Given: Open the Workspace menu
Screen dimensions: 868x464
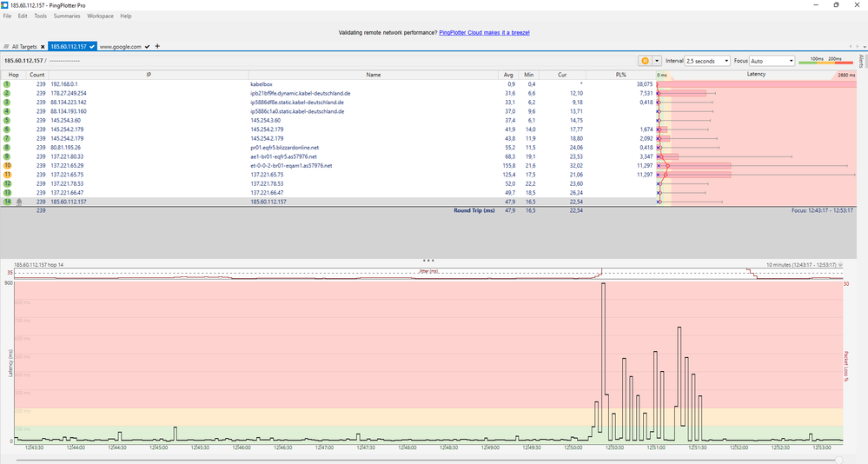Looking at the screenshot, I should pyautogui.click(x=100, y=16).
